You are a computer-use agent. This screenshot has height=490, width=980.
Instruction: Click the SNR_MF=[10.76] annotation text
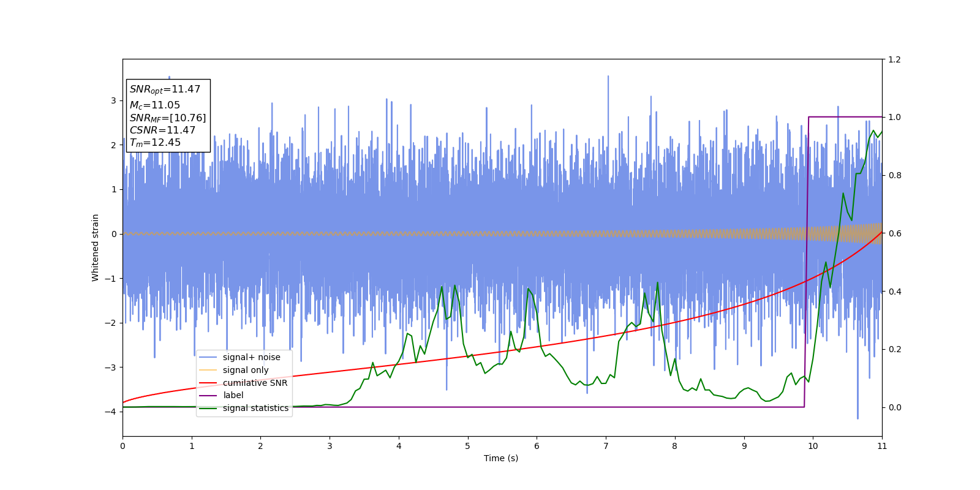coord(168,118)
